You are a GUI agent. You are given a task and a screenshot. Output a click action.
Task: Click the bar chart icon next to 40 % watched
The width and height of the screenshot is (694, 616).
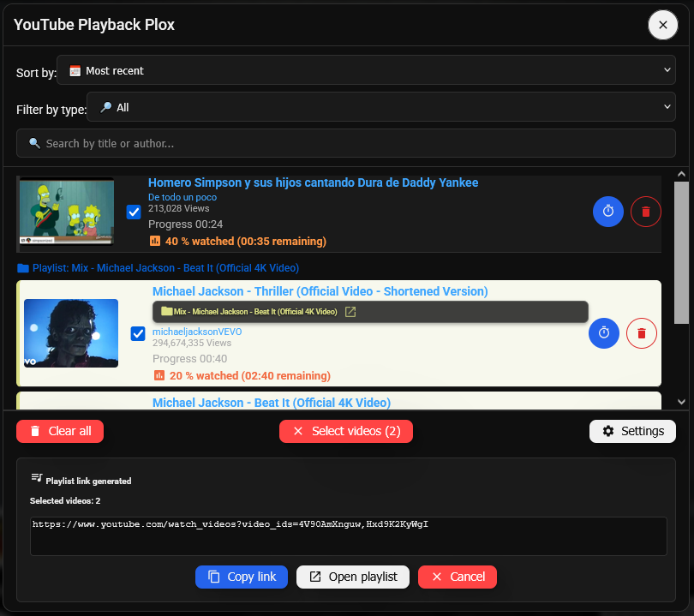pos(155,242)
